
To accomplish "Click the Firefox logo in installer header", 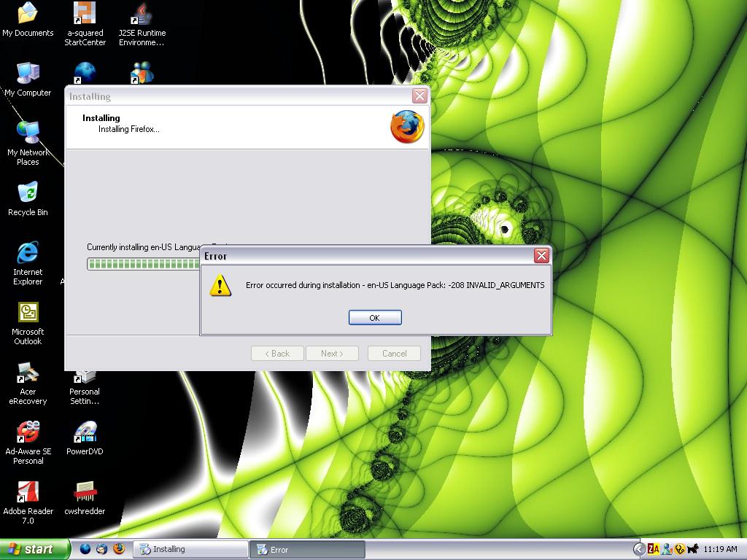I will coord(407,127).
